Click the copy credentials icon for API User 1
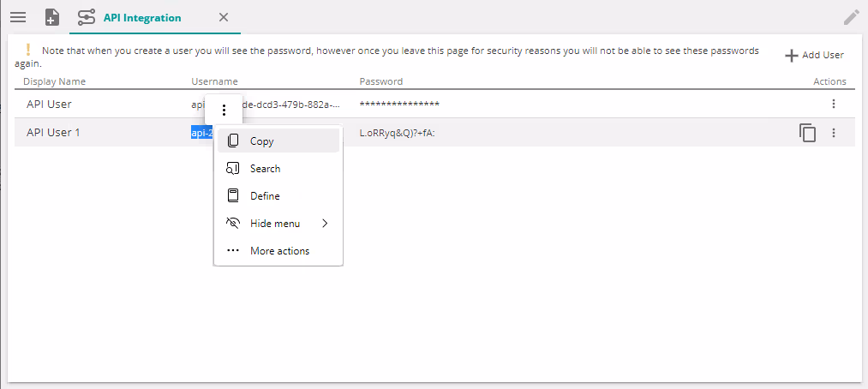 click(807, 133)
